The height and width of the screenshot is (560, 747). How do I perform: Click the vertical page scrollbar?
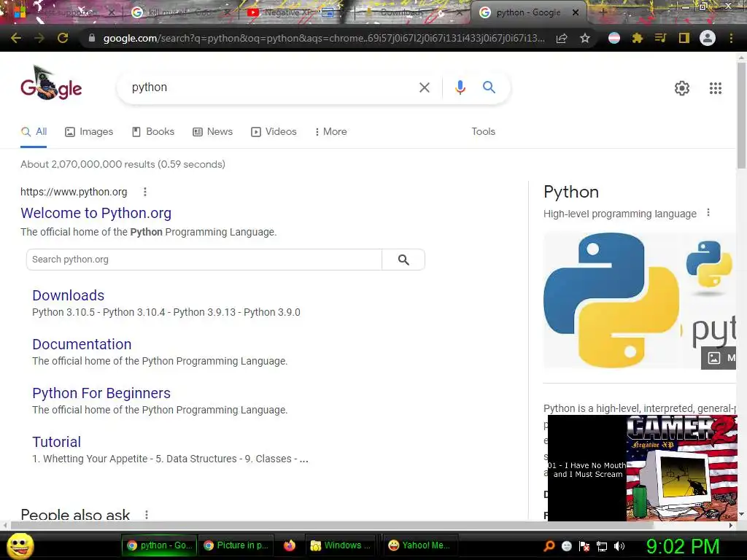click(x=741, y=116)
